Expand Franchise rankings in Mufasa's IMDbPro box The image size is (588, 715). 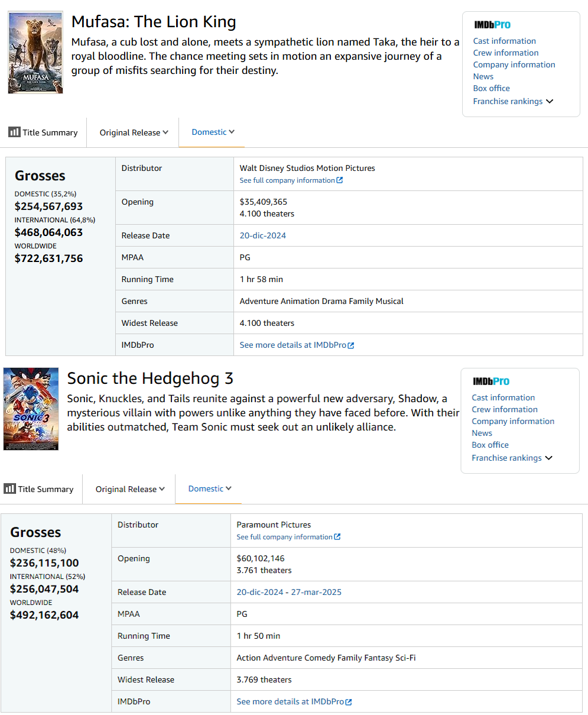[x=513, y=101]
